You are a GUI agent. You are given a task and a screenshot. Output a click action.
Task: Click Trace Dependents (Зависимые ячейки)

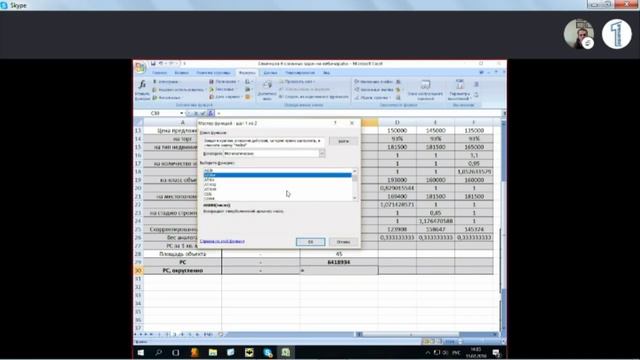pos(373,89)
